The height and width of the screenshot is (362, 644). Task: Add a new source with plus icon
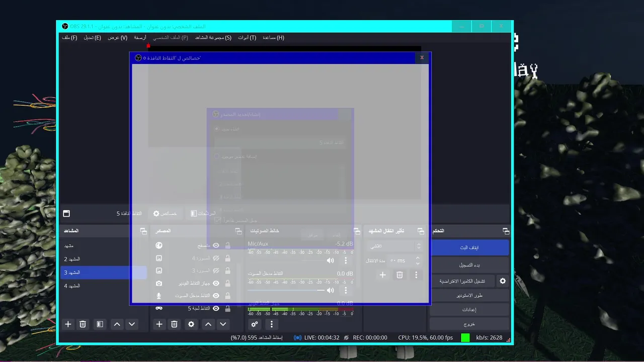pos(159,324)
